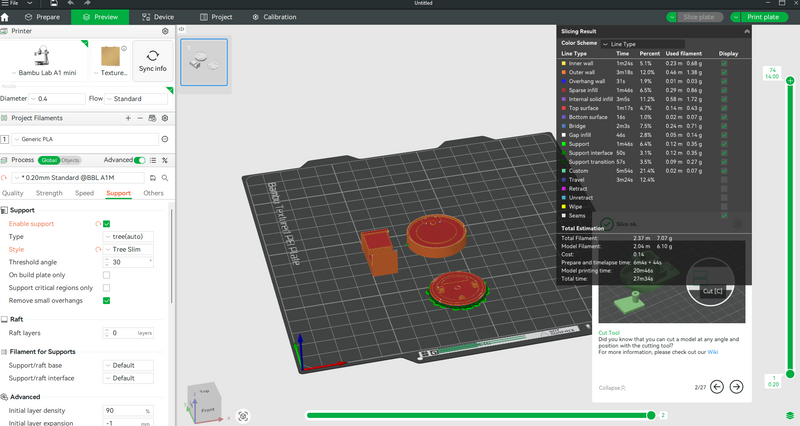Go to next tip arrow

[736, 387]
